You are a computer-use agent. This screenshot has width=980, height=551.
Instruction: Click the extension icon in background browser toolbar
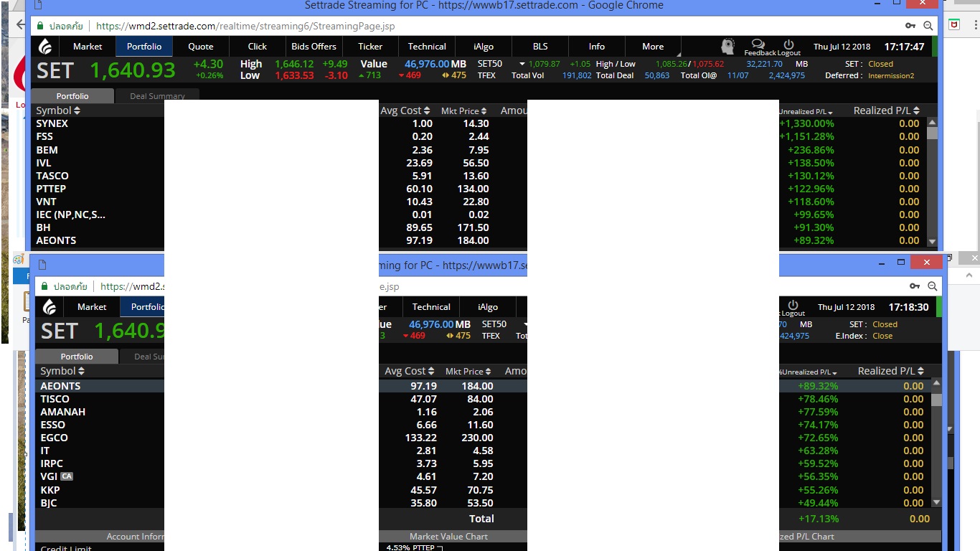tap(954, 24)
